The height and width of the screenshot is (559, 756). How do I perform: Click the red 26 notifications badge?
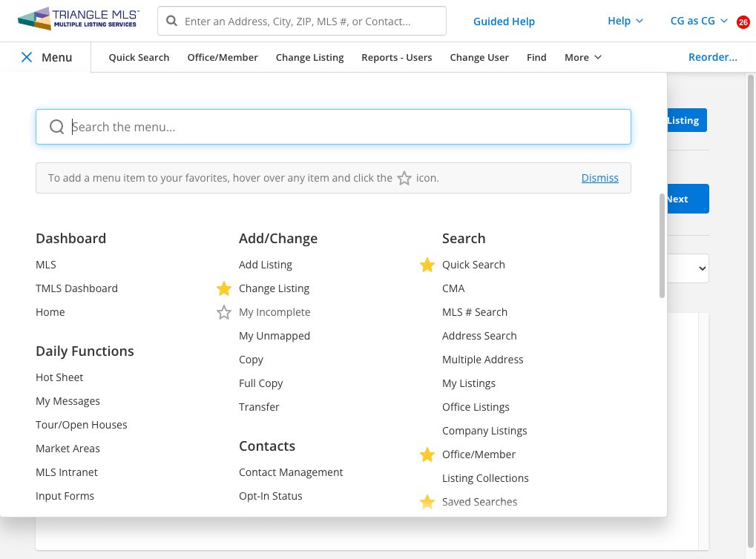click(x=743, y=22)
